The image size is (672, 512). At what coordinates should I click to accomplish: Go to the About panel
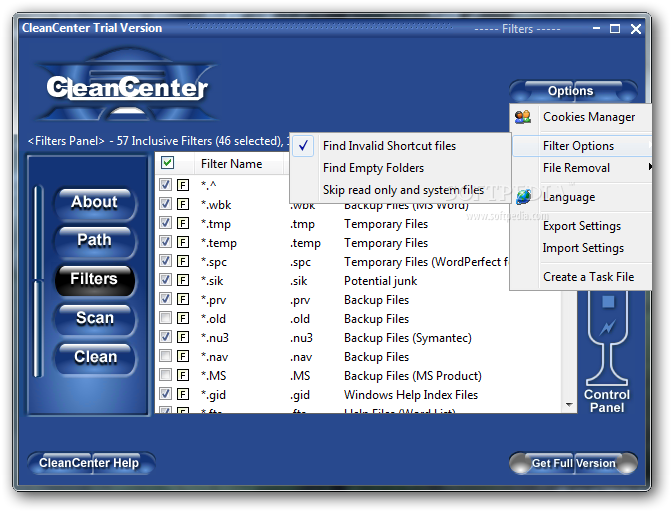click(x=95, y=203)
